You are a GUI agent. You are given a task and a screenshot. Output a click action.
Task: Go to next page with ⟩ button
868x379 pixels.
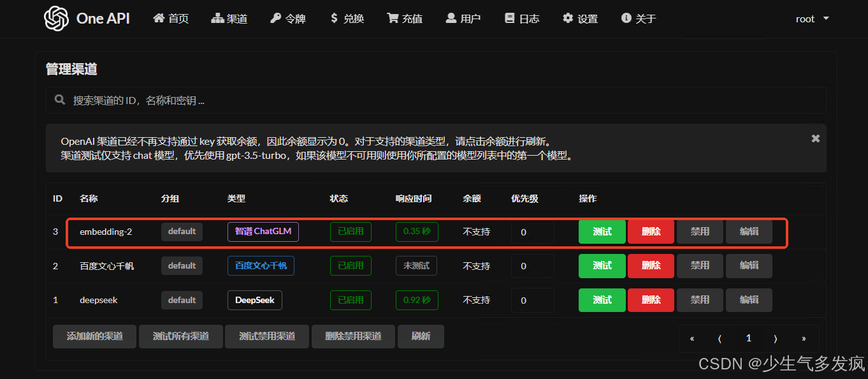776,339
